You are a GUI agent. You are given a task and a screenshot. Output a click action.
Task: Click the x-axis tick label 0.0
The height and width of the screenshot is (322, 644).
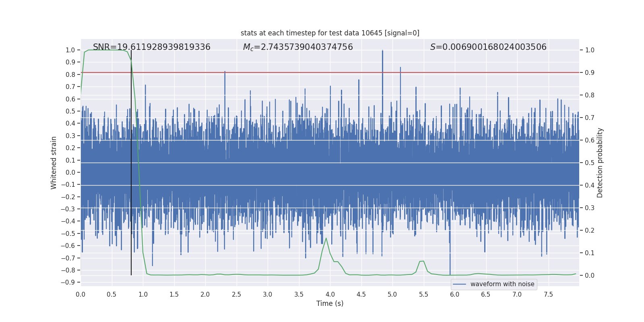pyautogui.click(x=80, y=294)
